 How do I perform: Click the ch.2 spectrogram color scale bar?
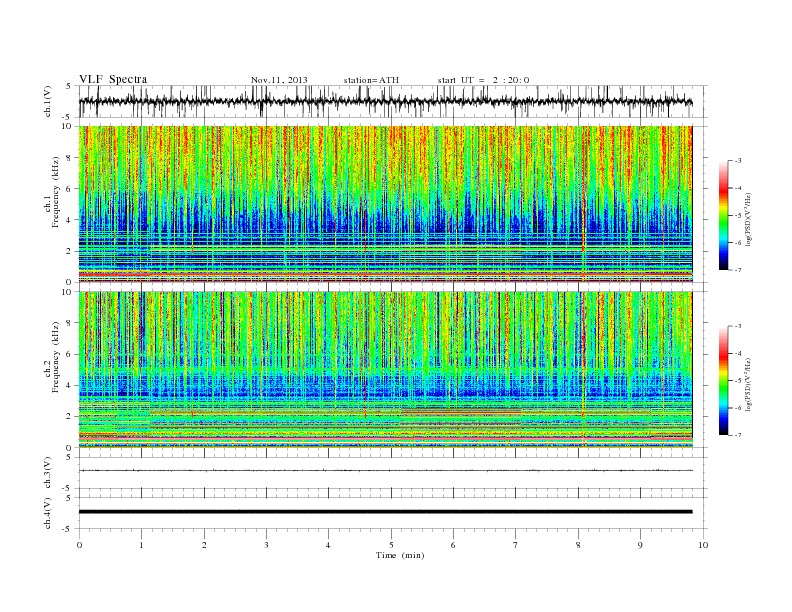point(723,380)
